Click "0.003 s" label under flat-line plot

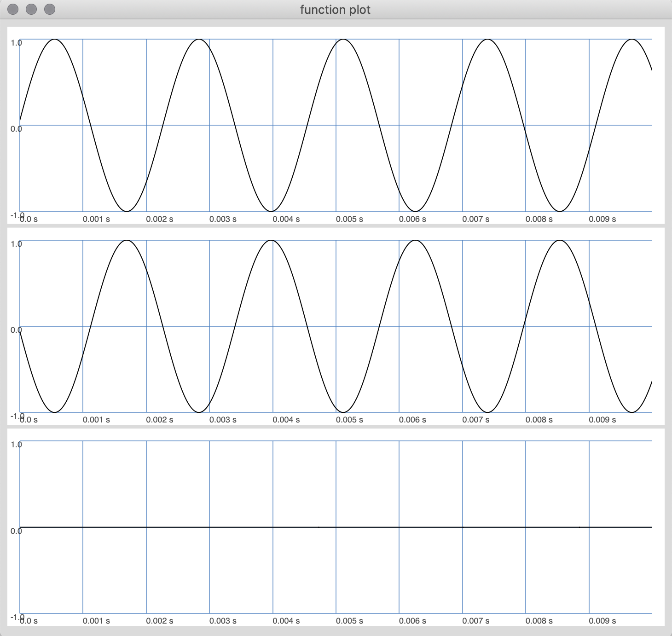pyautogui.click(x=223, y=621)
